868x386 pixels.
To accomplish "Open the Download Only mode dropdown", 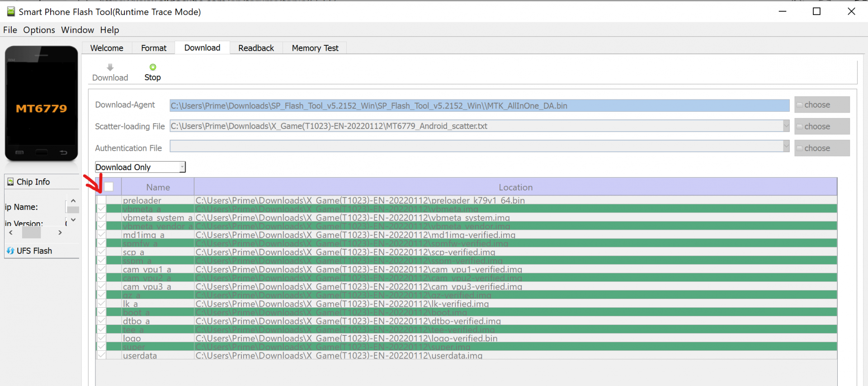I will tap(182, 167).
